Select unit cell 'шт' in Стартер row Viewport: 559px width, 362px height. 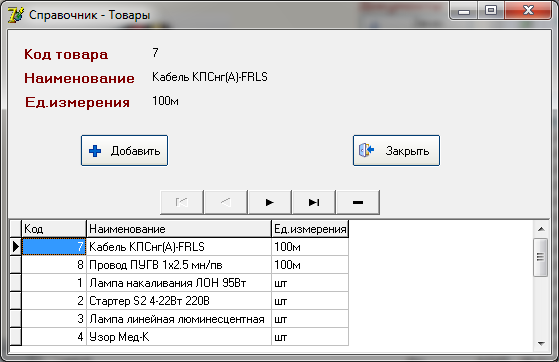coord(310,301)
